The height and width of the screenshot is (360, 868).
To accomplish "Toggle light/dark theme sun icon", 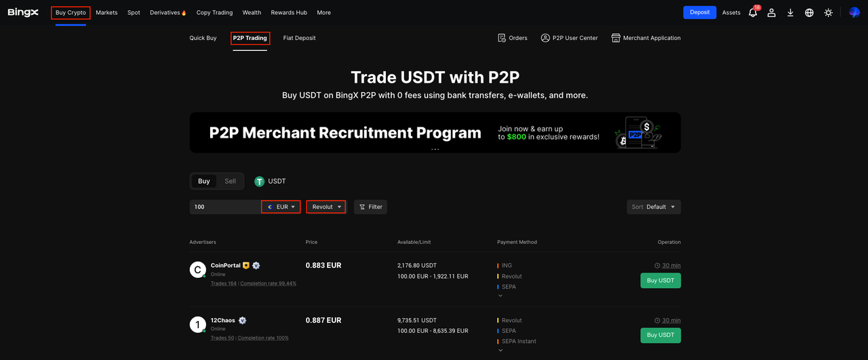I will point(828,13).
